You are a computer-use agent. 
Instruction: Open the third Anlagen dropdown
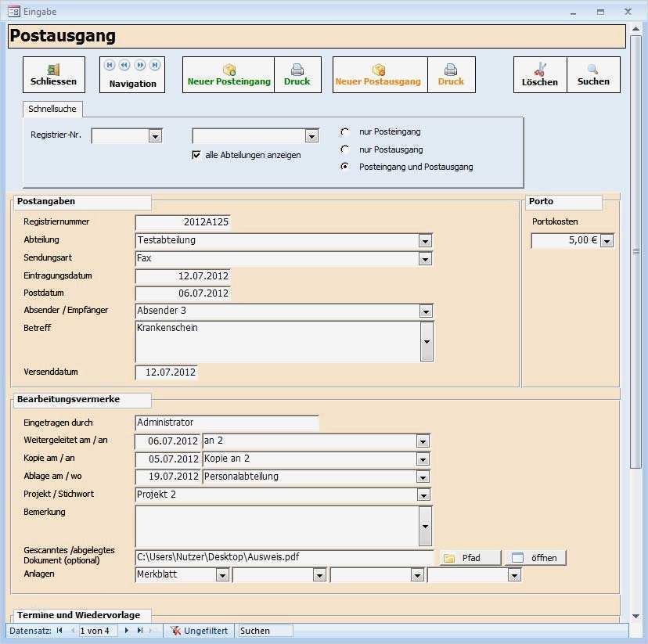[x=417, y=575]
